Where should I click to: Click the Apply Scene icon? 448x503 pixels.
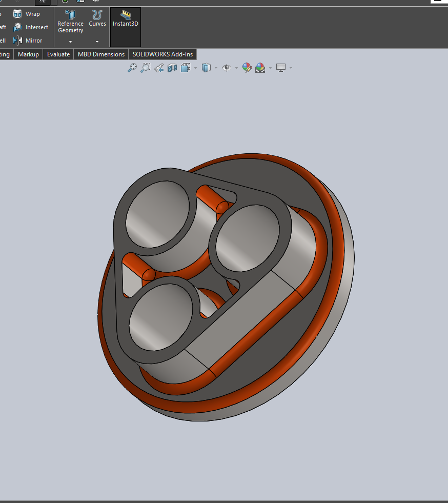tap(260, 67)
